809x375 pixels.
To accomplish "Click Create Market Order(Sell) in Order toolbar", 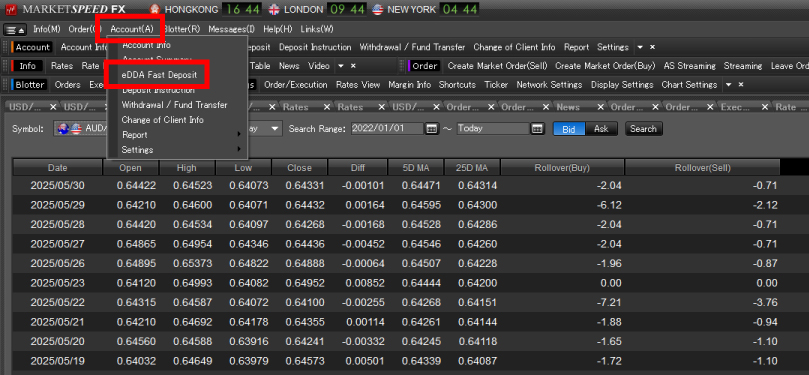I will coord(497,66).
